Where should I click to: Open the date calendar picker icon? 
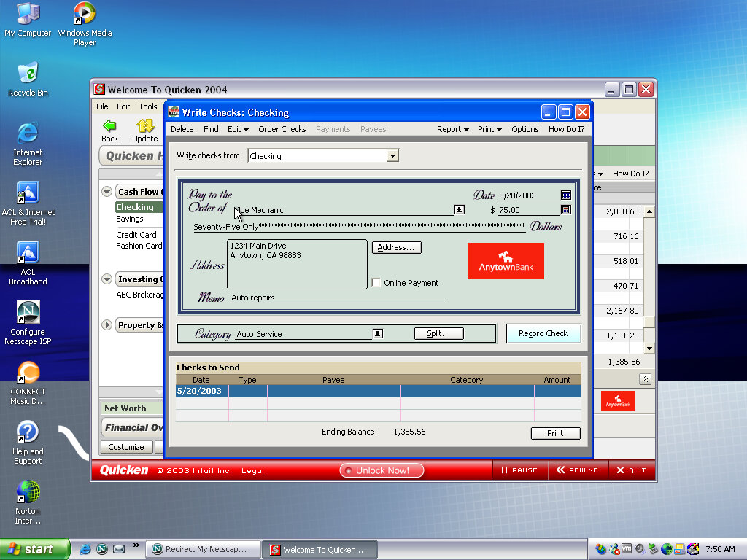(x=566, y=195)
